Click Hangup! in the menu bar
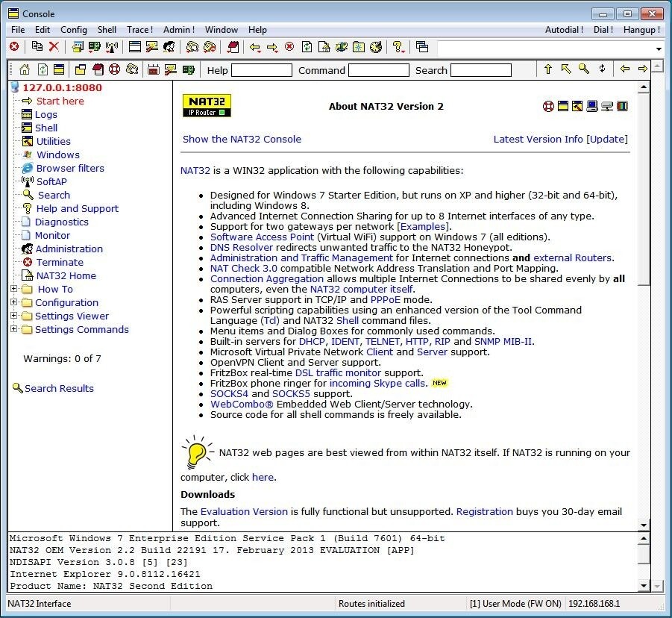Viewport: 672px width, 618px height. coord(641,30)
